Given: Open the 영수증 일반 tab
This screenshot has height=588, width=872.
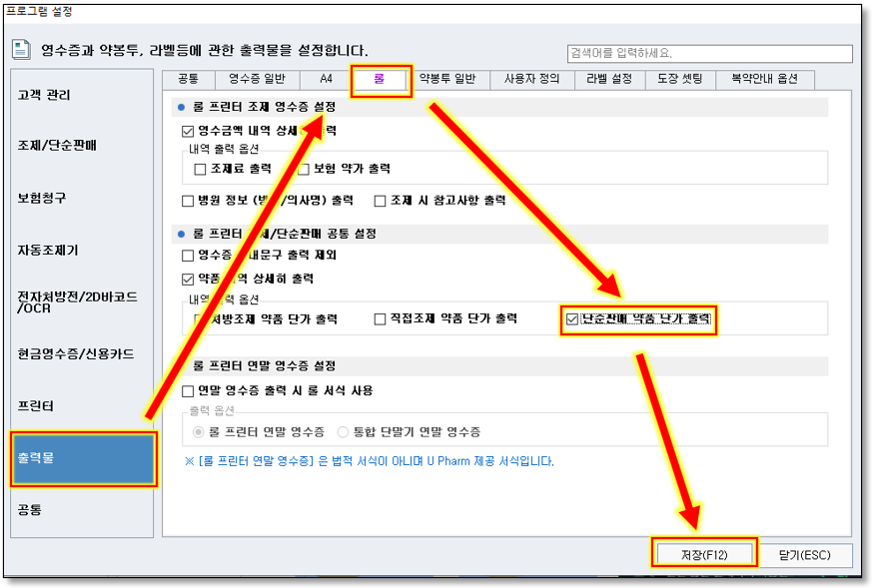Looking at the screenshot, I should pos(257,79).
